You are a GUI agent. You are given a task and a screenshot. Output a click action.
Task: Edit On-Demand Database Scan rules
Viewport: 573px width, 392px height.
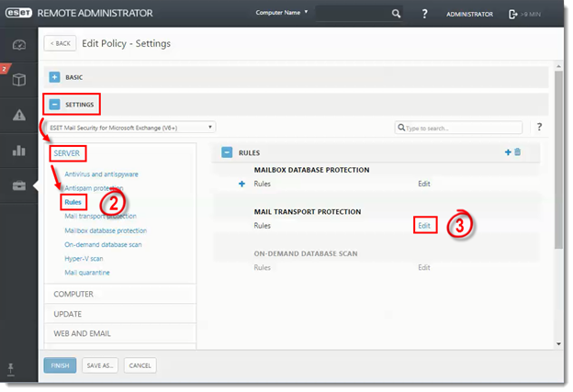424,267
